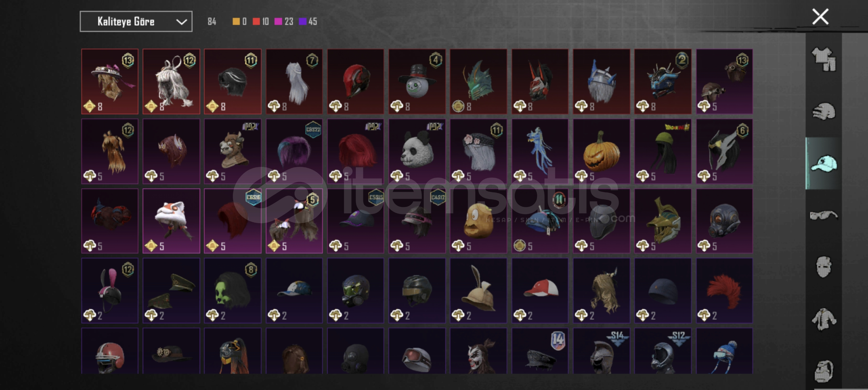Select the pink bunny ears helmet
Screen dimensions: 868x390
tap(110, 290)
